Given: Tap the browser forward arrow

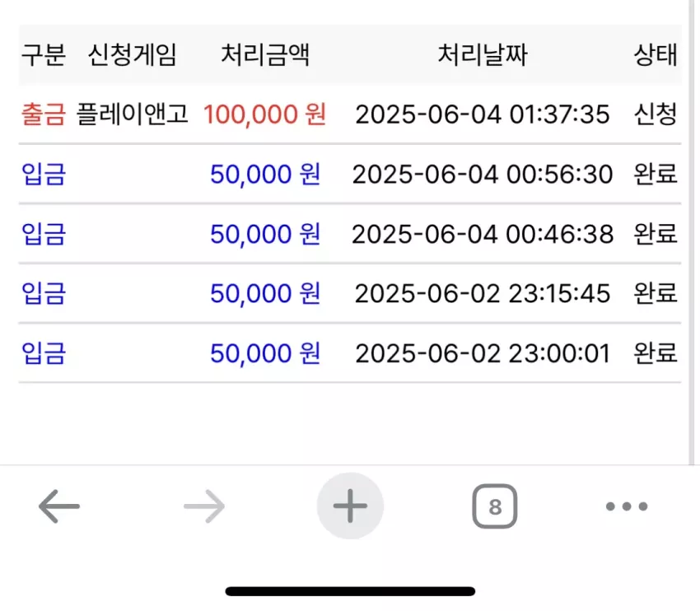Looking at the screenshot, I should click(x=204, y=506).
